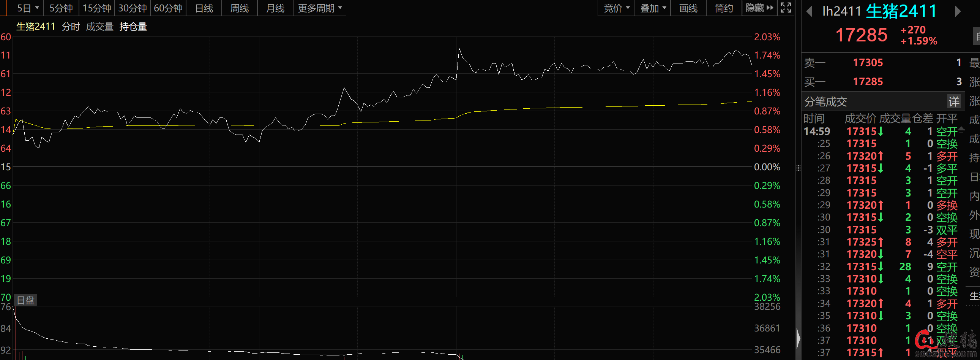Image resolution: width=980 pixels, height=360 pixels.
Task: Click the +270 price change value
Action: 913,30
